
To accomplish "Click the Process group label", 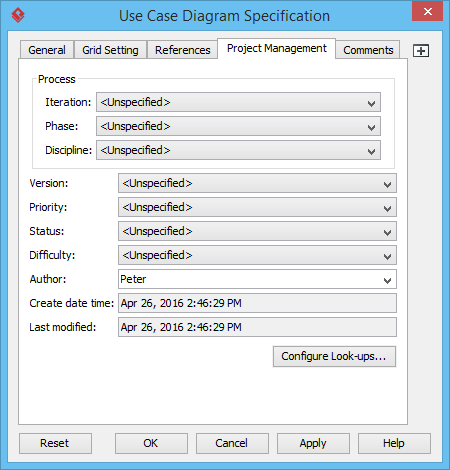I will 57,79.
